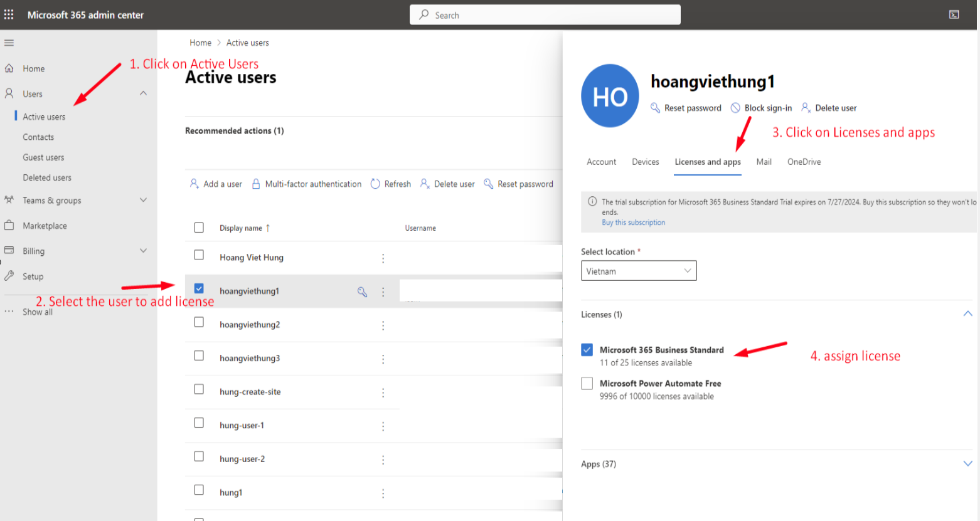Screen dimensions: 980x521
Task: Open more actions for hung-user-2
Action: (x=383, y=460)
